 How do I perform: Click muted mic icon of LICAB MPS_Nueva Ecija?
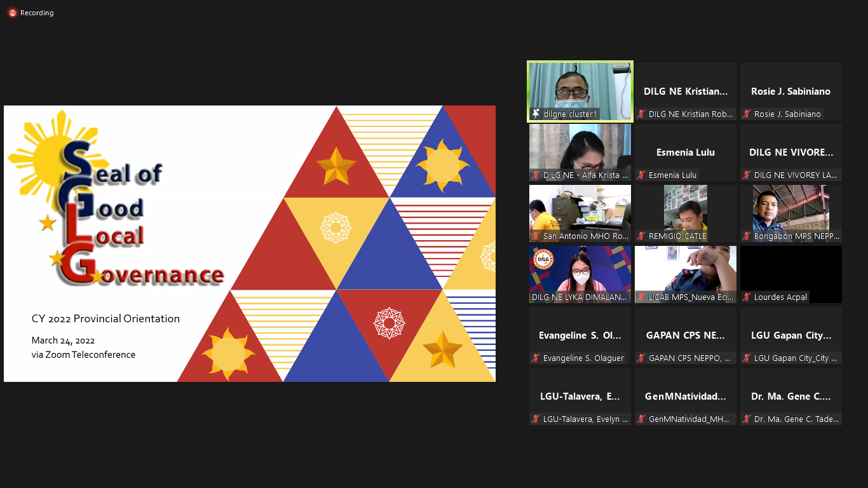click(x=641, y=297)
